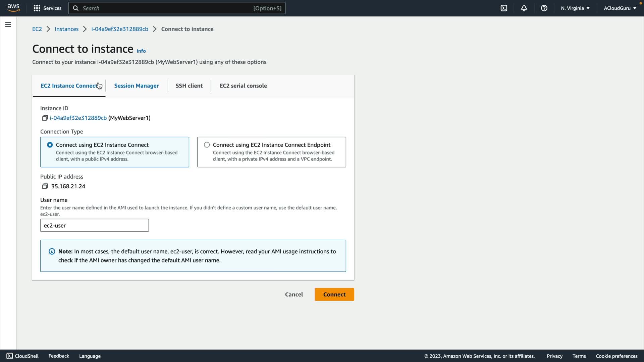Image resolution: width=644 pixels, height=362 pixels.
Task: Open the help question mark icon
Action: pos(544,8)
